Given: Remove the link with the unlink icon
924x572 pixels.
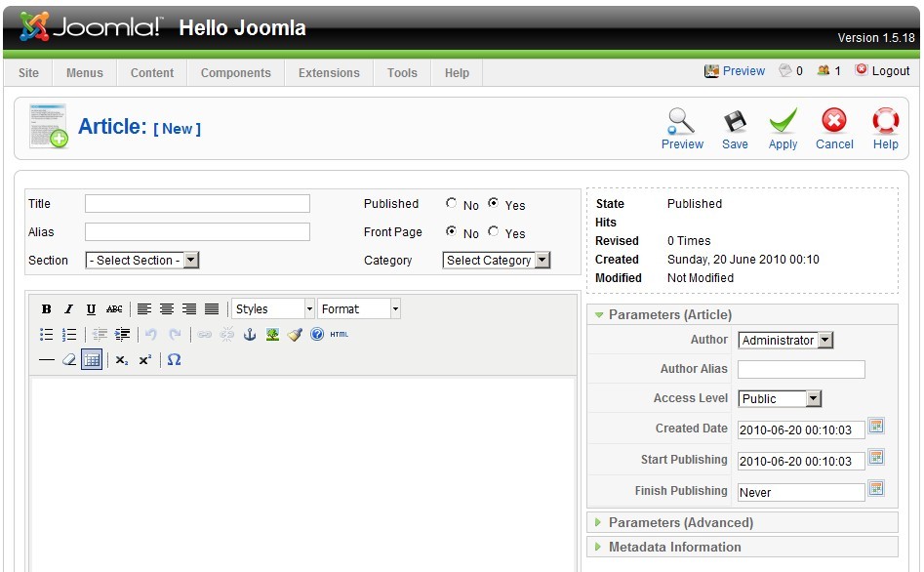Looking at the screenshot, I should (227, 335).
